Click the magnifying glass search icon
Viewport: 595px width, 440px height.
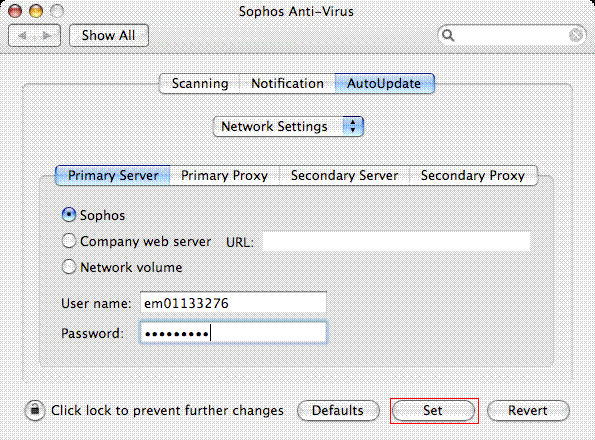click(448, 35)
